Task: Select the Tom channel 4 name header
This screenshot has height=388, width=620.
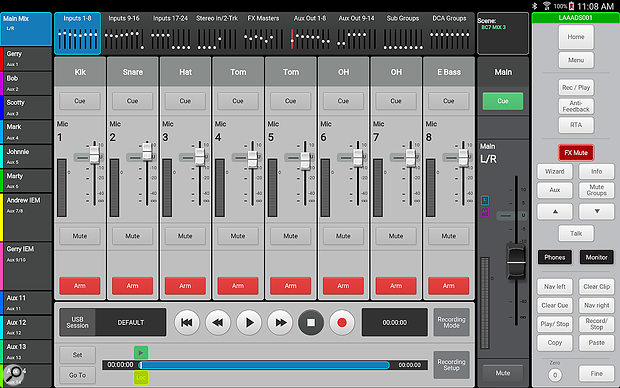Action: pos(238,72)
